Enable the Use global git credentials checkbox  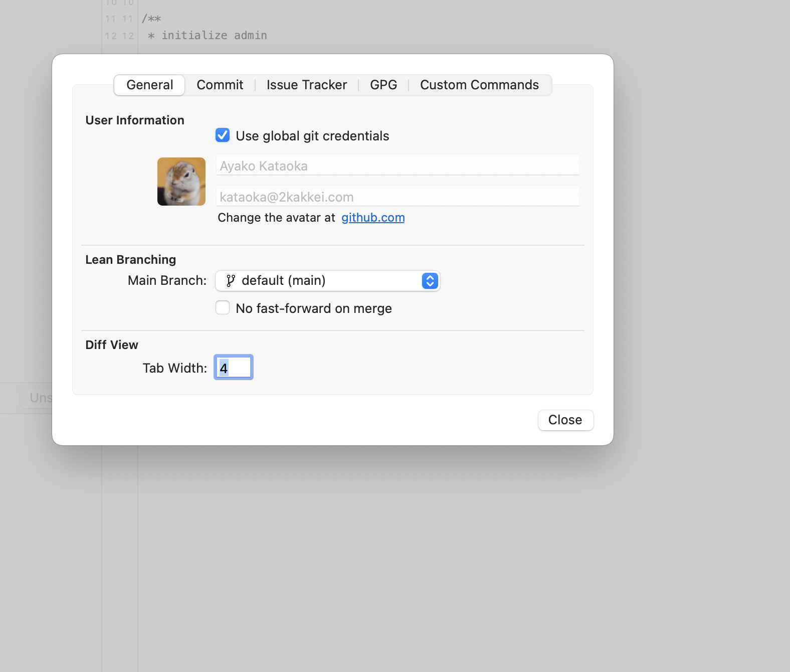223,135
